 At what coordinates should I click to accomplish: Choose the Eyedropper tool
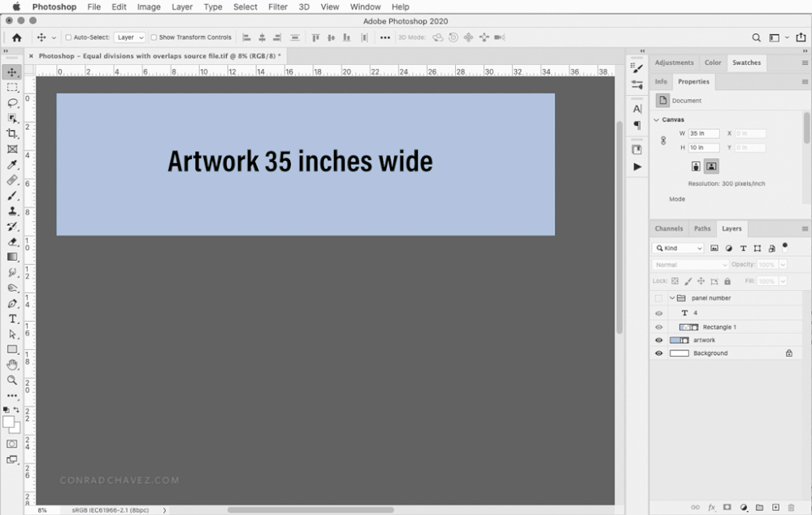pos(12,165)
